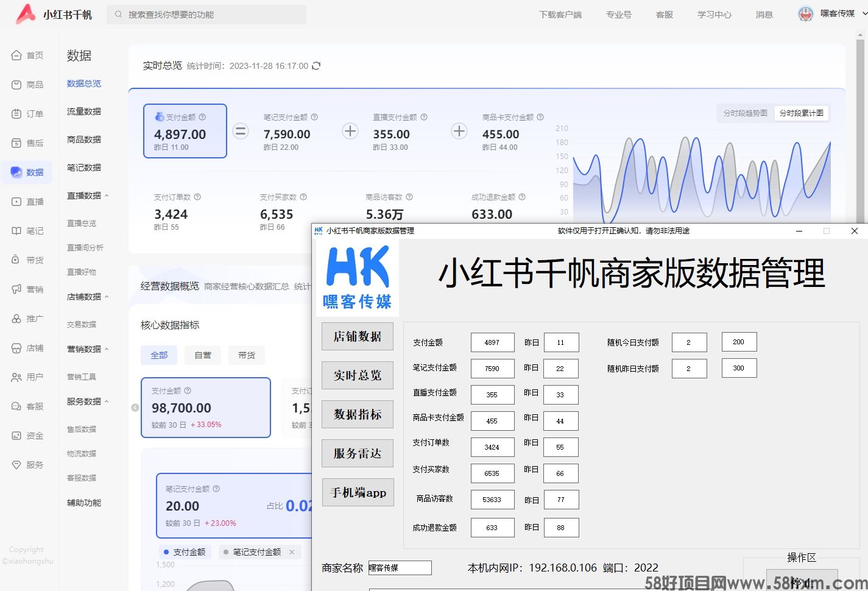The height and width of the screenshot is (591, 868).
Task: Click the 商家名称 input field
Action: (x=400, y=568)
